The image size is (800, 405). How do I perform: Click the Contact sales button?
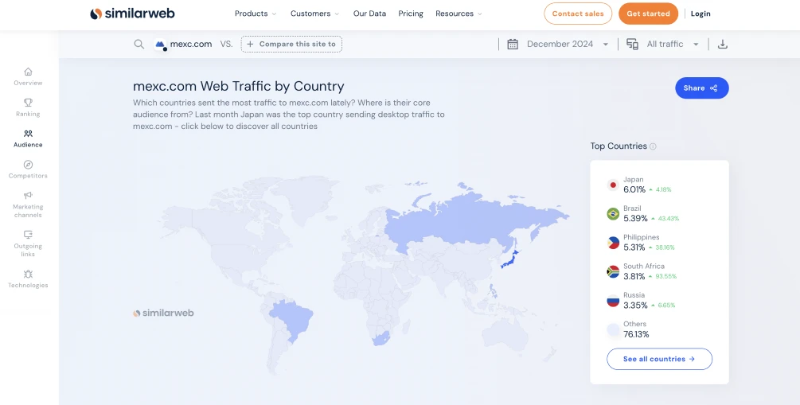pyautogui.click(x=578, y=14)
